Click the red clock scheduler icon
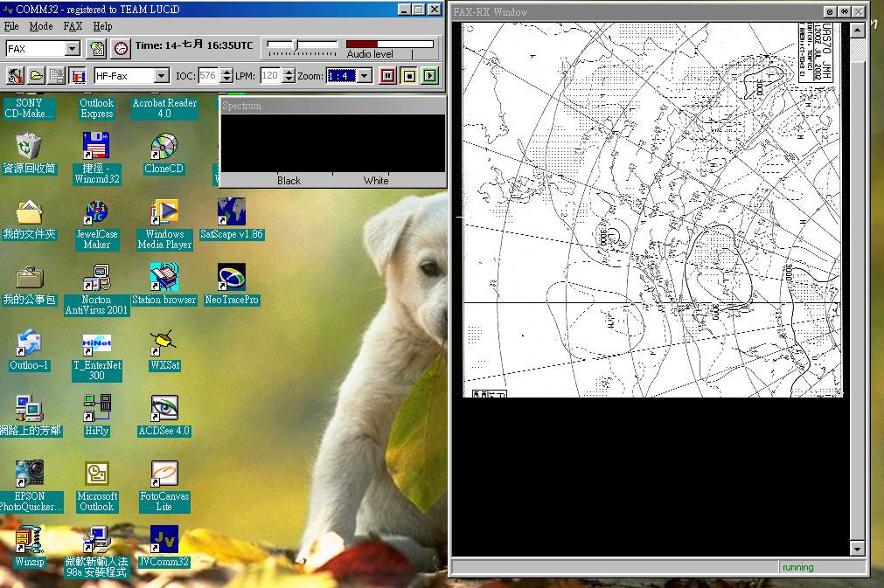Screen dimensions: 884x588 click(121, 49)
